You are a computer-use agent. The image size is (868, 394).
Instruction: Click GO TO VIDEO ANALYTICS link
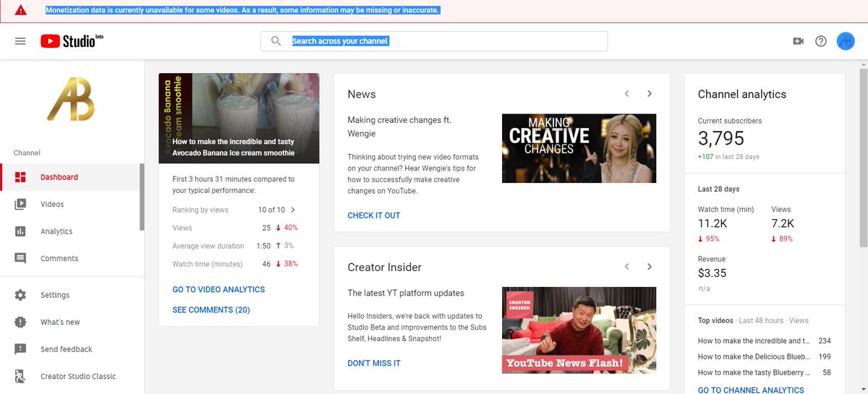click(218, 289)
